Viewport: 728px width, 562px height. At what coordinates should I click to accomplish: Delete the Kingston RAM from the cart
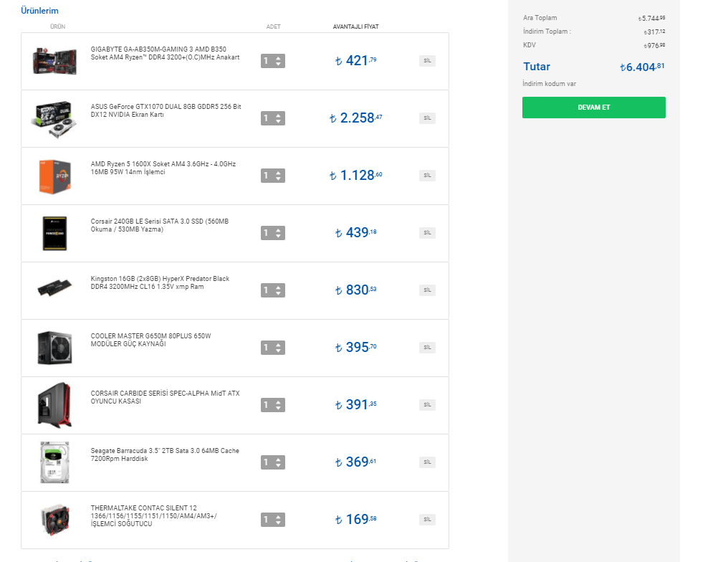click(x=427, y=290)
